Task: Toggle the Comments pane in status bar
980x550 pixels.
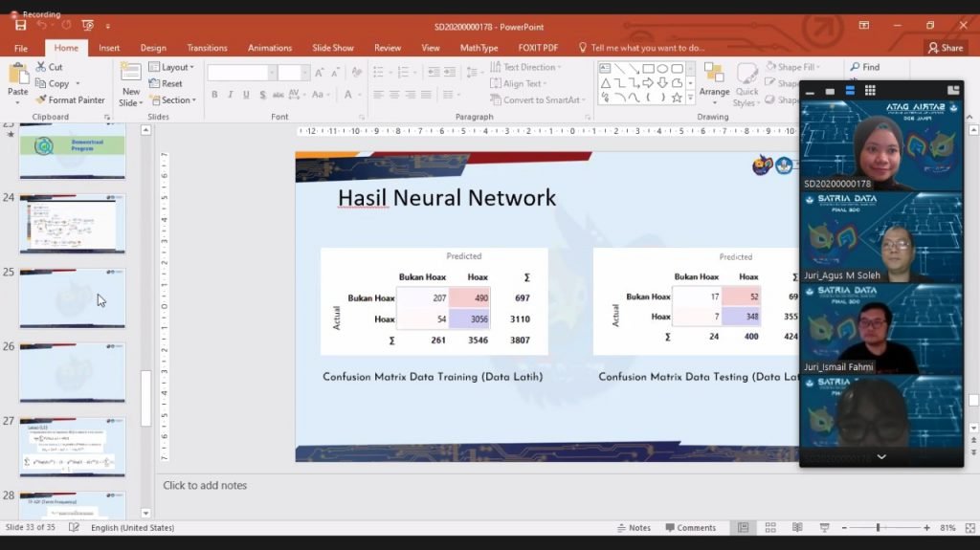Action: (x=690, y=527)
